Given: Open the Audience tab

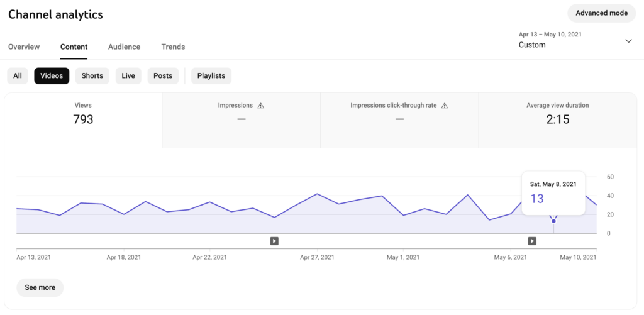Looking at the screenshot, I should point(124,47).
